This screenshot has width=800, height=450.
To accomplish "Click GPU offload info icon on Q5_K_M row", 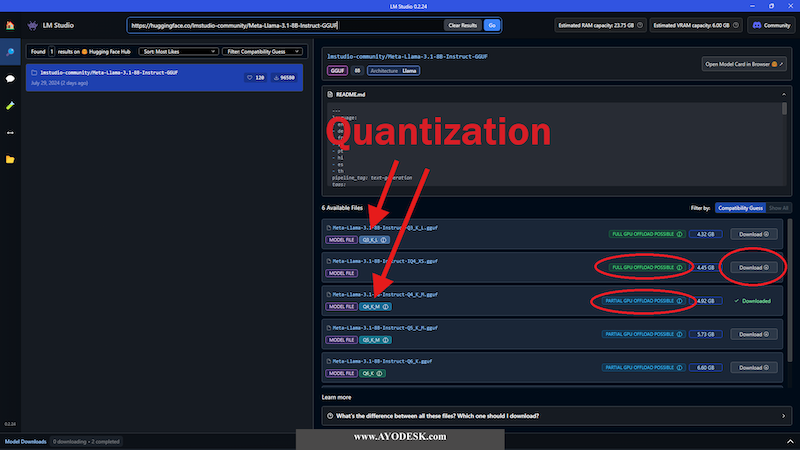I will click(680, 334).
